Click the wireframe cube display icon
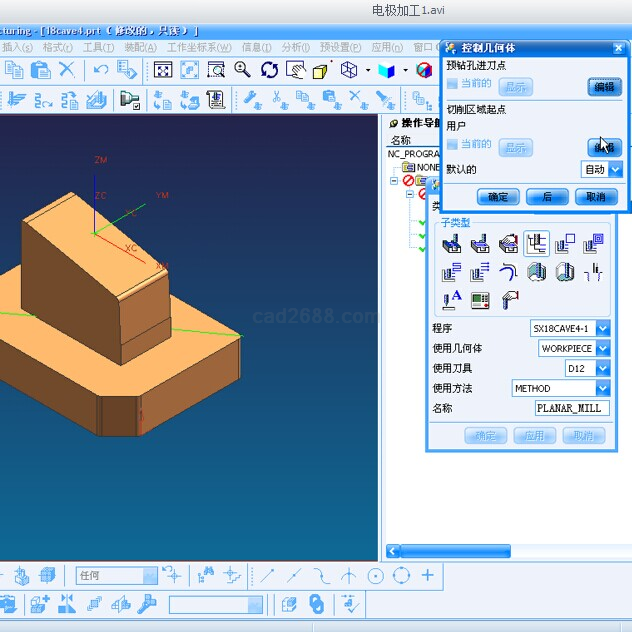The width and height of the screenshot is (632, 632). click(349, 70)
